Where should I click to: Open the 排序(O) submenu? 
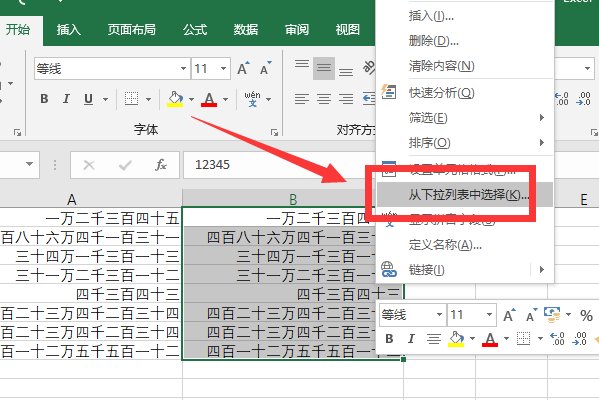coord(465,143)
